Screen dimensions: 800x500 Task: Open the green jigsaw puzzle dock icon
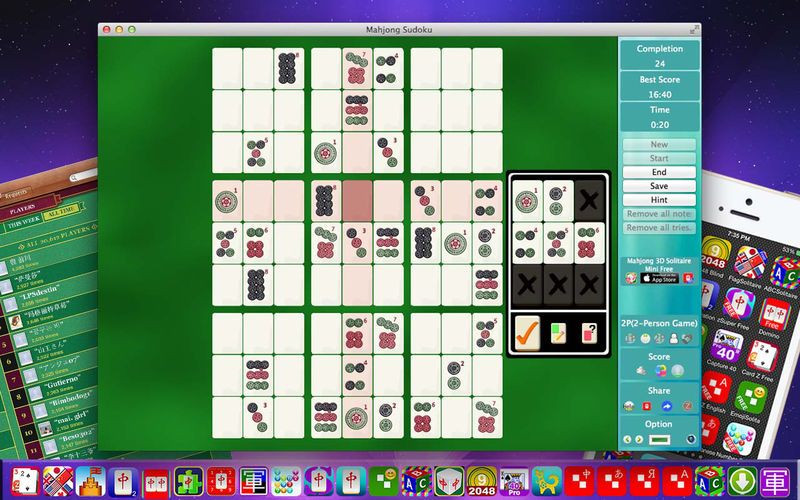point(188,481)
